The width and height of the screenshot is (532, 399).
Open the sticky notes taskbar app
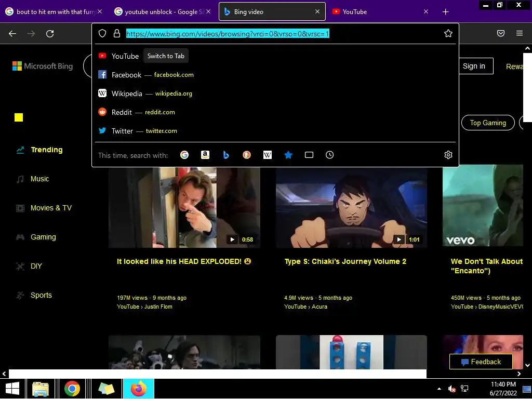[x=106, y=389]
